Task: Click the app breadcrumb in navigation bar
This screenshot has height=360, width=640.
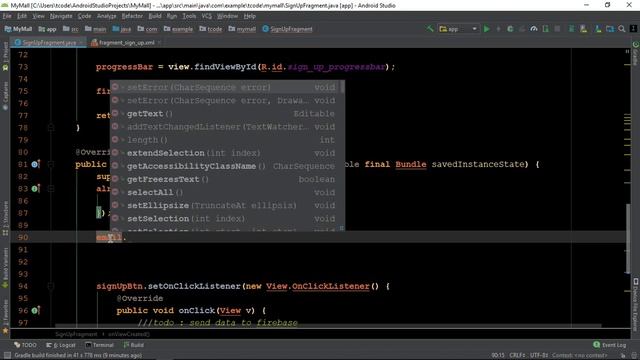Action: point(47,29)
